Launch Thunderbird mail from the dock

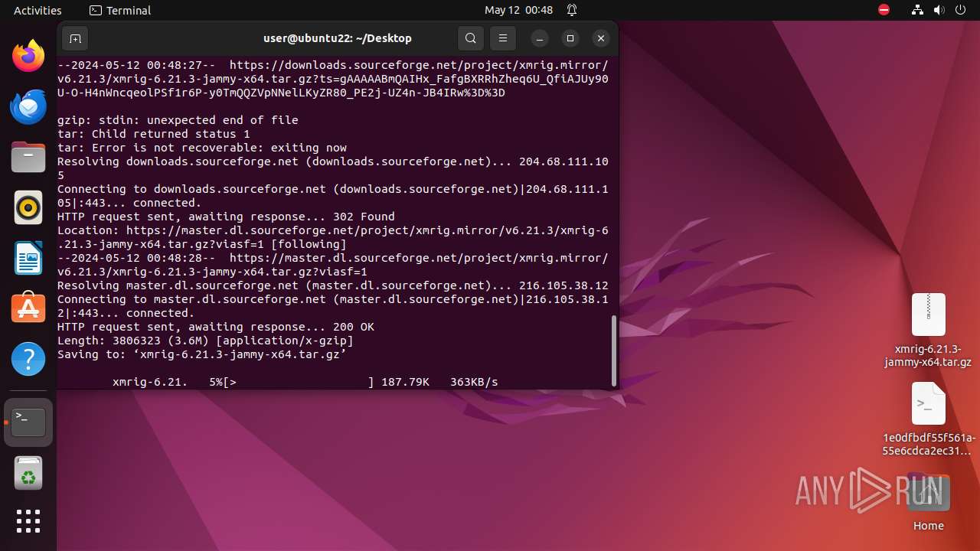coord(28,106)
